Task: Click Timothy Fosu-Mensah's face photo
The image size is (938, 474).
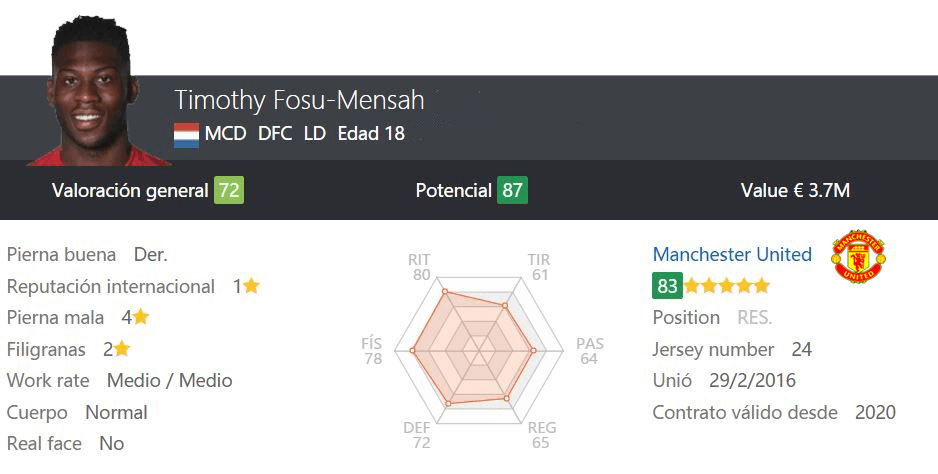Action: click(93, 90)
